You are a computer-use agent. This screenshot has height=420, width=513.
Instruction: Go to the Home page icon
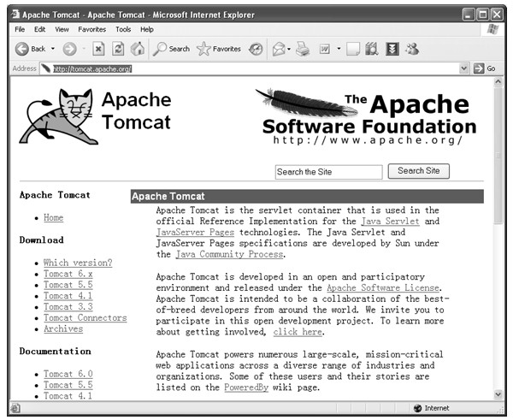pos(138,49)
